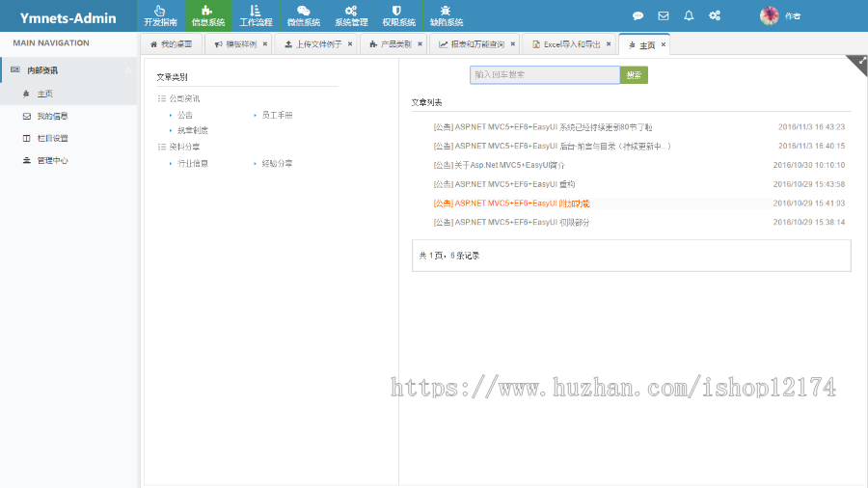Open the 工作流程 top module
The height and width of the screenshot is (488, 868).
(256, 15)
